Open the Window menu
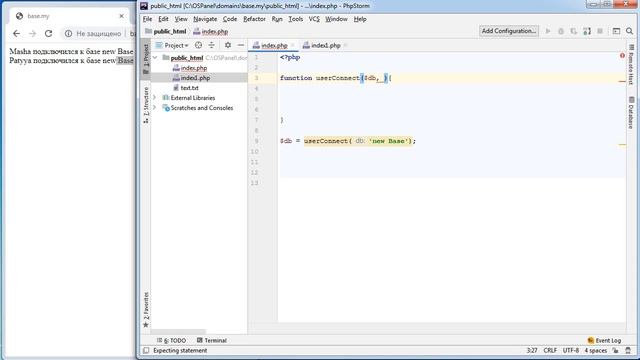 click(336, 19)
